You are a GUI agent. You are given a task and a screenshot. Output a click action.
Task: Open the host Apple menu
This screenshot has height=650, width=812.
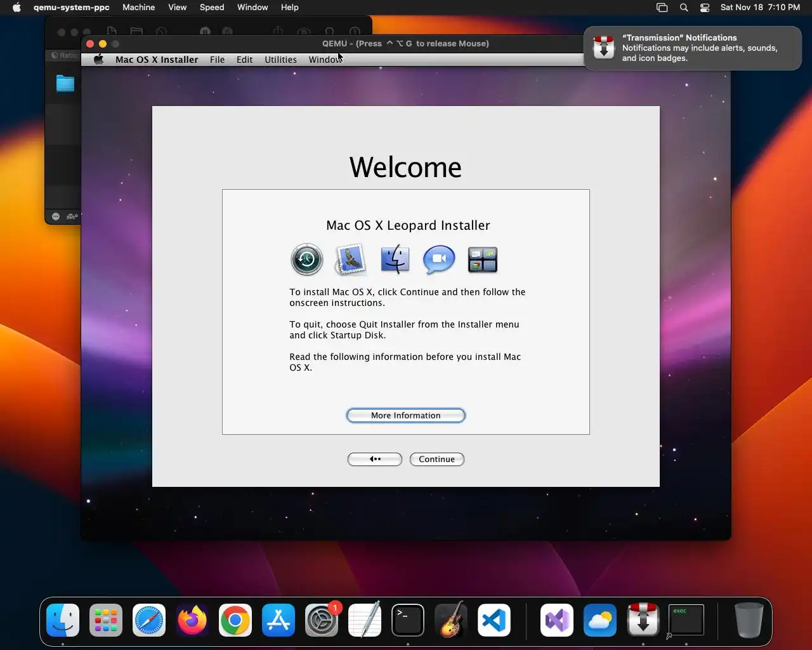click(x=16, y=8)
